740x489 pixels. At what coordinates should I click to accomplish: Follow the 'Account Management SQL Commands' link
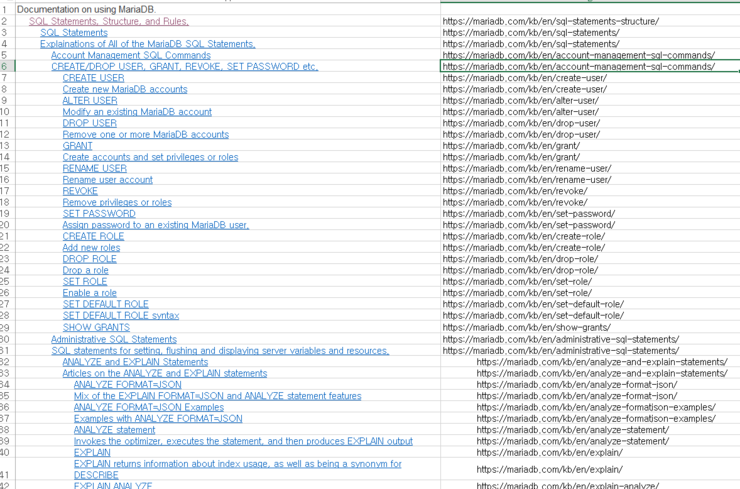131,55
